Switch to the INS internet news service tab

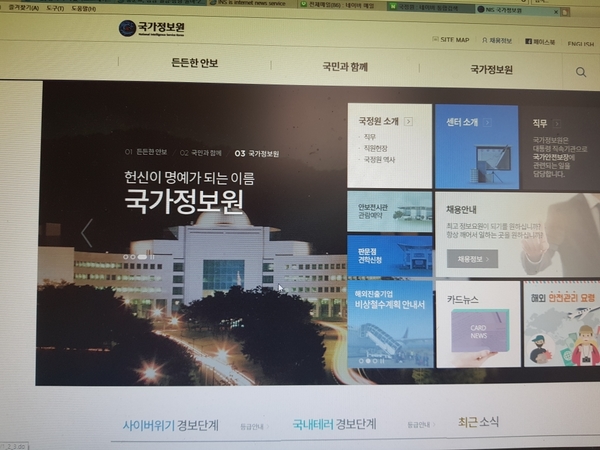pyautogui.click(x=252, y=3)
